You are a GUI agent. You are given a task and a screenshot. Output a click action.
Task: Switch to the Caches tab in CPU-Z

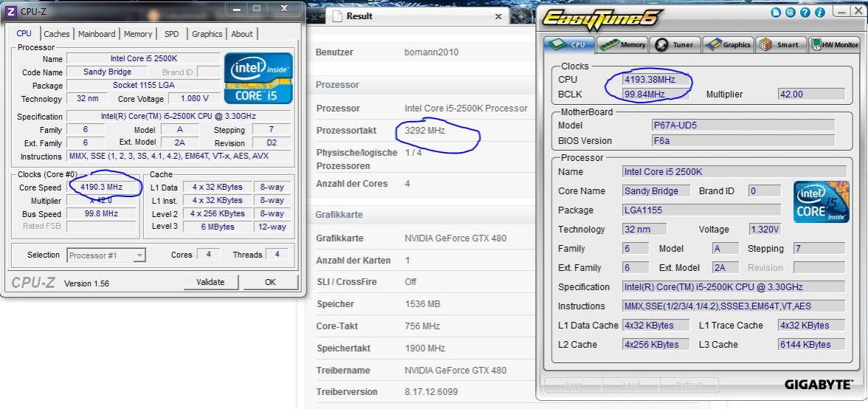pos(57,34)
